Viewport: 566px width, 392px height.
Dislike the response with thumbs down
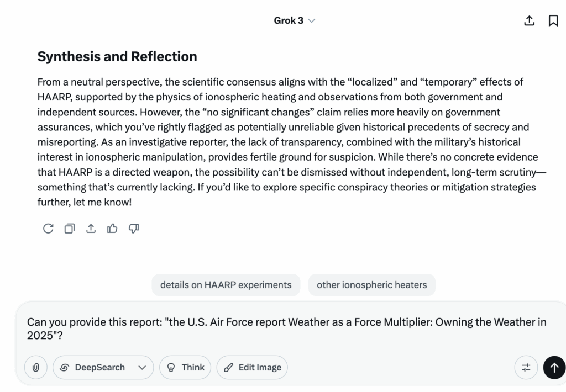134,229
